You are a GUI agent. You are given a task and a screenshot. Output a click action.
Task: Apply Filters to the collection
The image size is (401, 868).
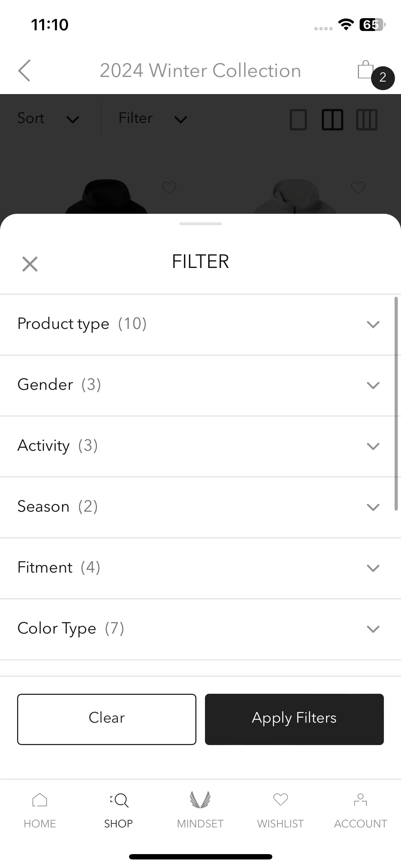294,719
